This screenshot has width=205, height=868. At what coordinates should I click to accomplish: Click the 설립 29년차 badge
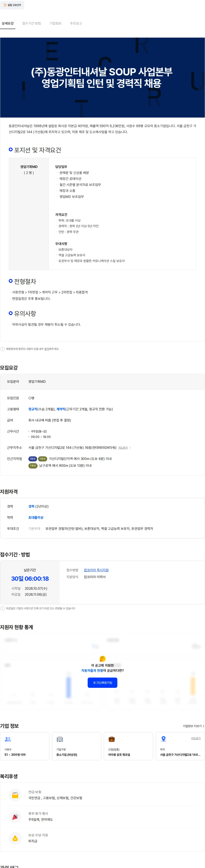pyautogui.click(x=12, y=5)
